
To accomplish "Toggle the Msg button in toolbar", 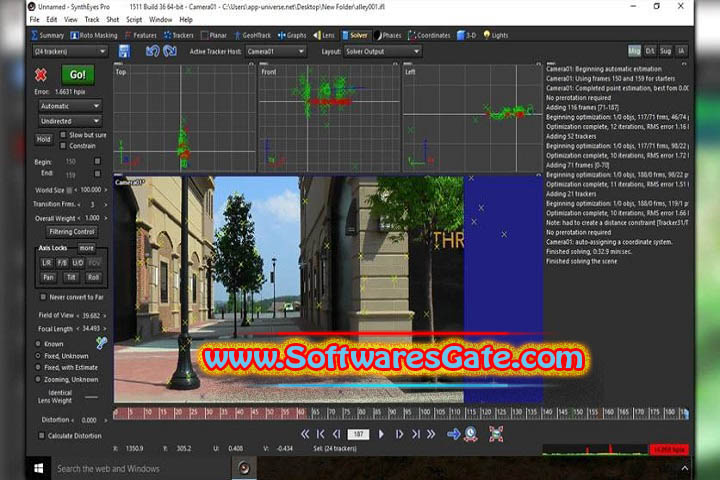I will pyautogui.click(x=634, y=51).
